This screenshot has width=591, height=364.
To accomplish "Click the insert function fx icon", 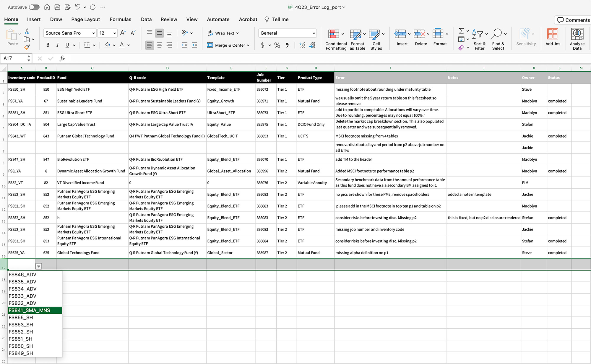I will coord(62,58).
